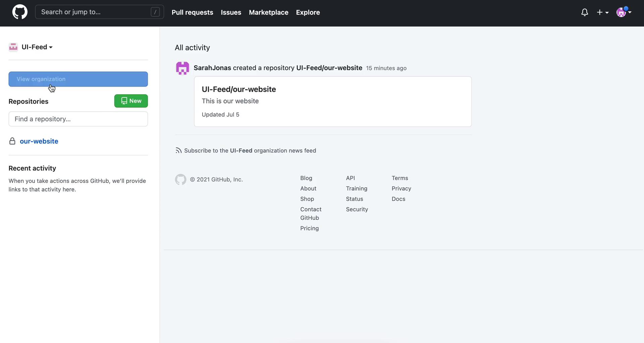This screenshot has height=343, width=644.
Task: Open the Docs footer link
Action: (x=398, y=199)
